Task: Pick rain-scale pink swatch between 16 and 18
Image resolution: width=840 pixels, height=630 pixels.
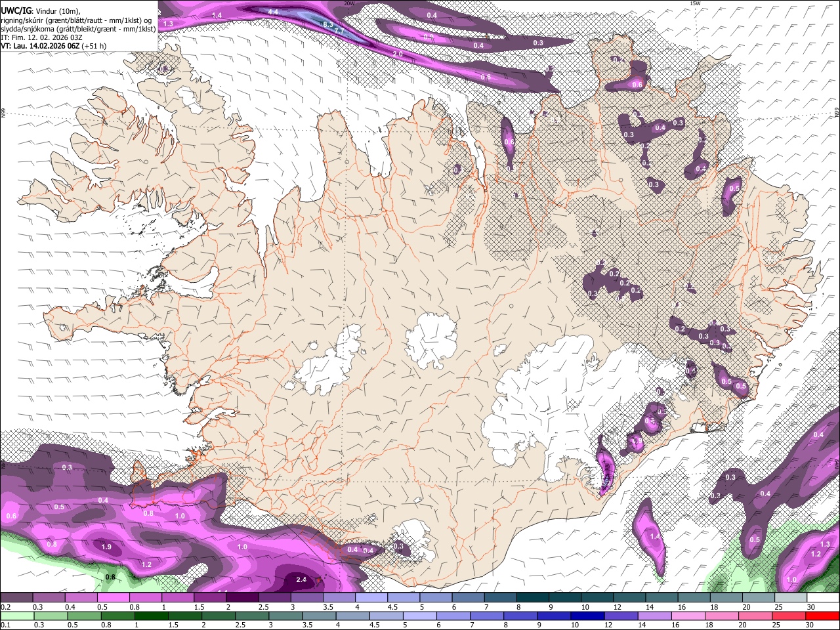Action: [x=689, y=616]
